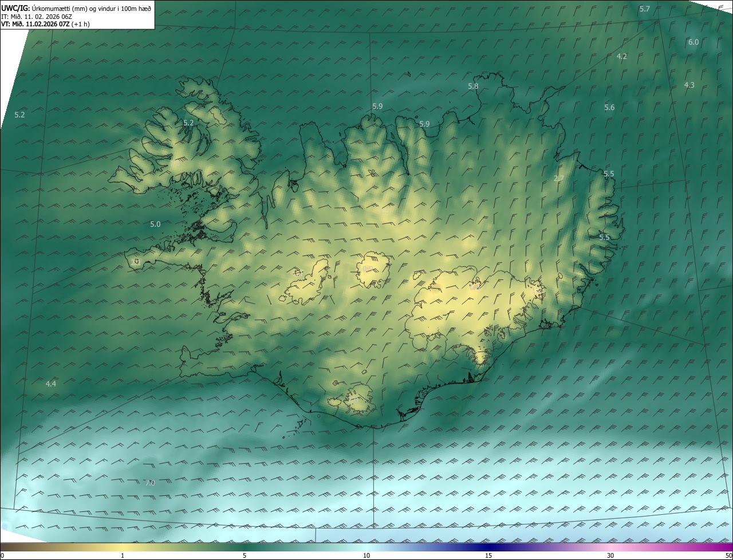This screenshot has width=733, height=560.
Task: Click the color scale tick labeled 0
Action: [2, 555]
